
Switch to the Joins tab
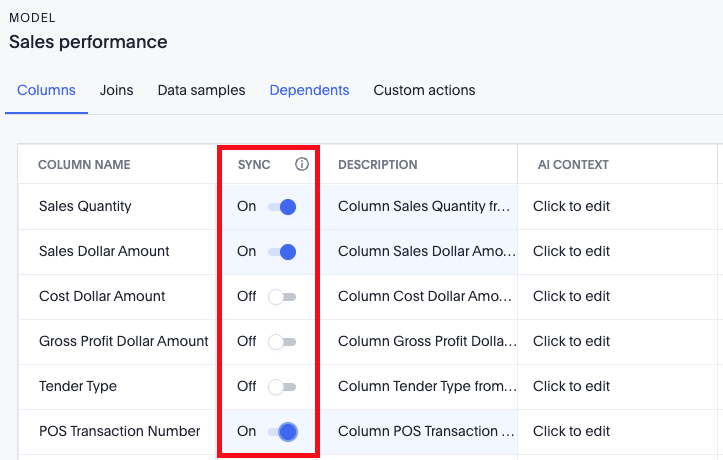(116, 90)
